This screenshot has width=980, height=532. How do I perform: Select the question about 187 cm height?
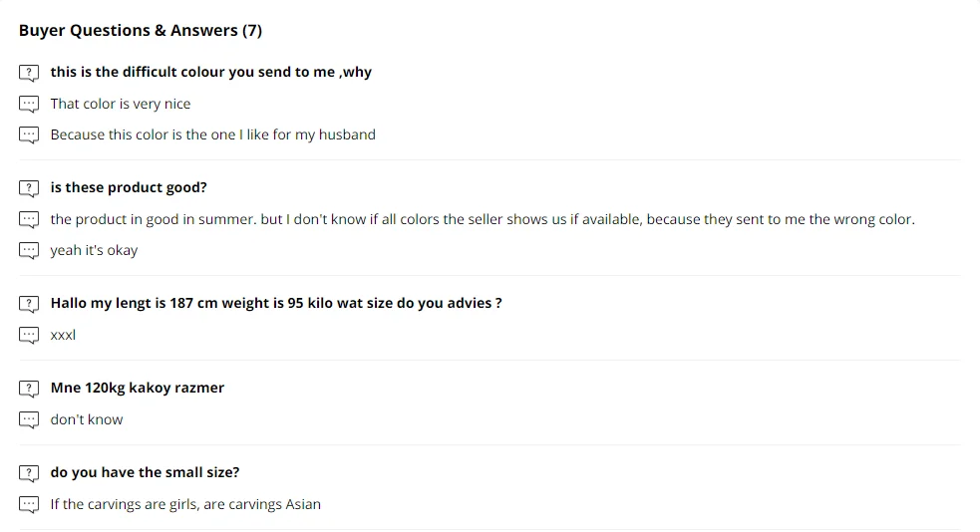276,303
